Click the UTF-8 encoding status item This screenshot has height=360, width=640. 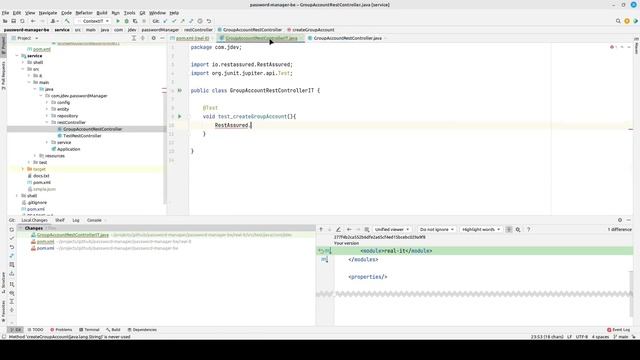(582, 337)
